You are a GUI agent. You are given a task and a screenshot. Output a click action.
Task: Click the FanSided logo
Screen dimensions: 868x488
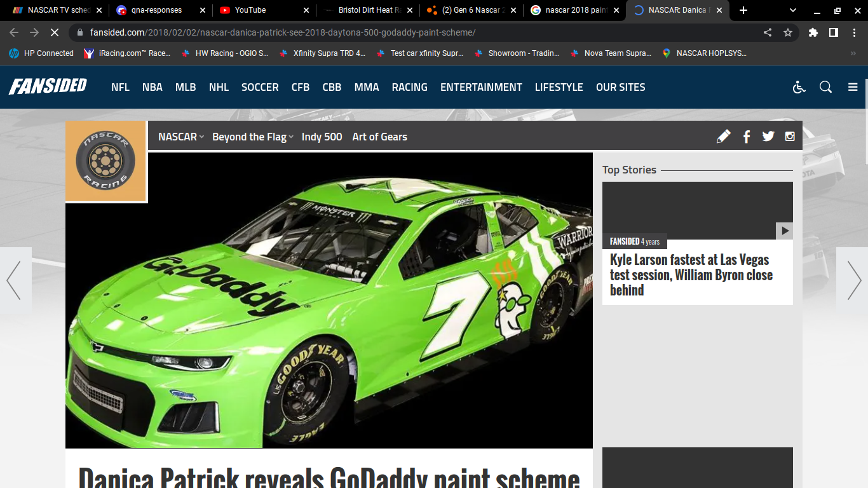48,86
